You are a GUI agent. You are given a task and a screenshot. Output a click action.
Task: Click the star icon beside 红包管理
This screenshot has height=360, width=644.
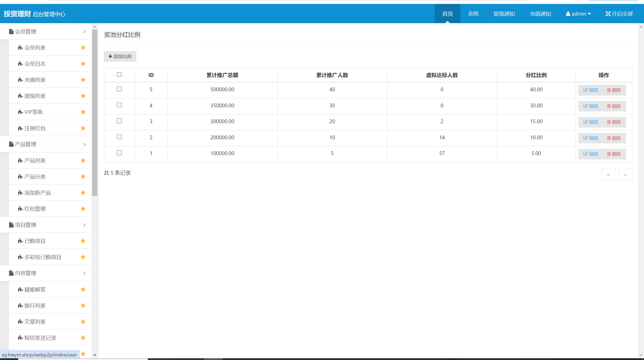coord(83,209)
